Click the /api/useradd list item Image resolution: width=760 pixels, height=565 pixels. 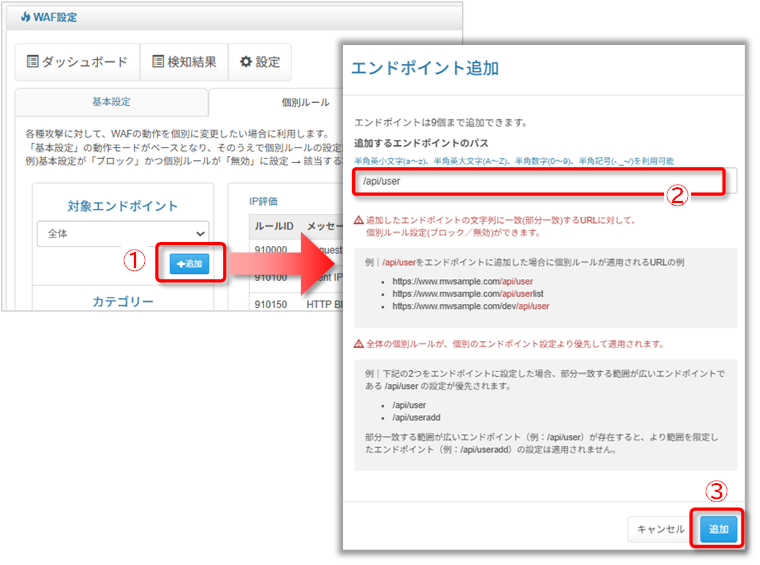[x=416, y=417]
